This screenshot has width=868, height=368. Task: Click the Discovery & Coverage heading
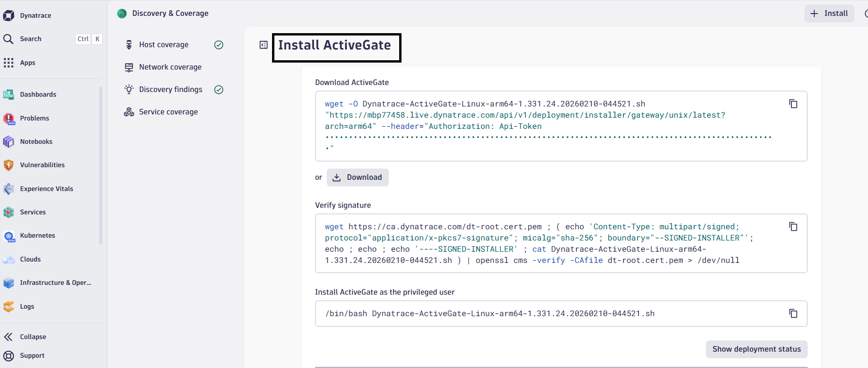pyautogui.click(x=170, y=14)
